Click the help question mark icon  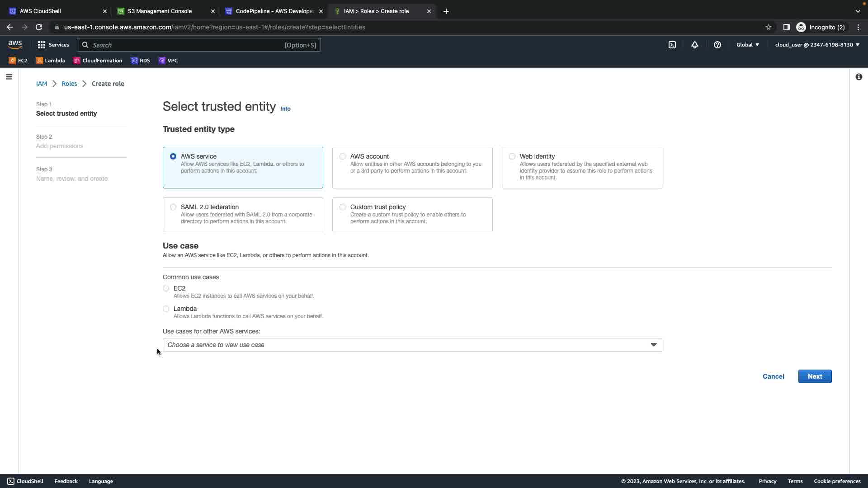[x=717, y=45]
